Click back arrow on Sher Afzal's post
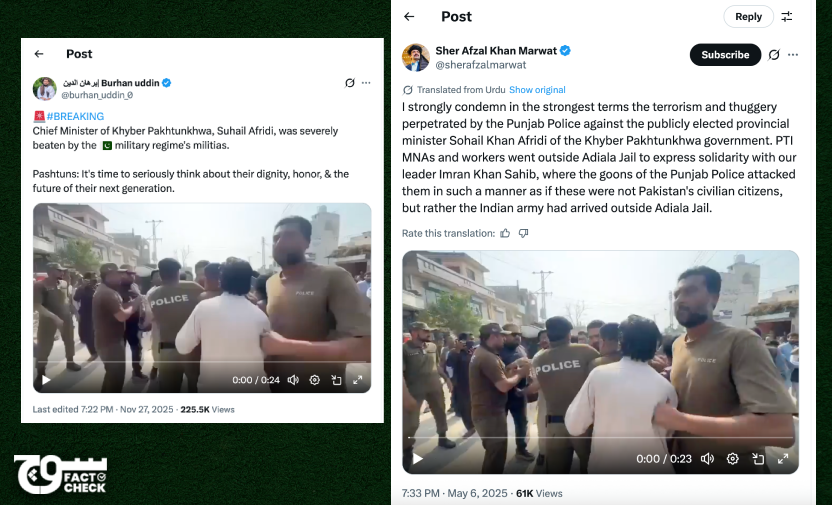 (409, 17)
